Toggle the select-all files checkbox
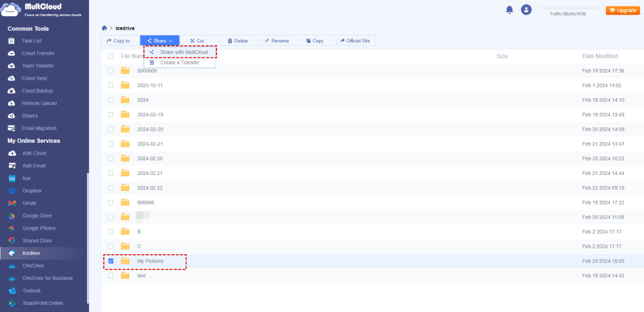Viewport: 644px width, 312px height. pyautogui.click(x=111, y=57)
